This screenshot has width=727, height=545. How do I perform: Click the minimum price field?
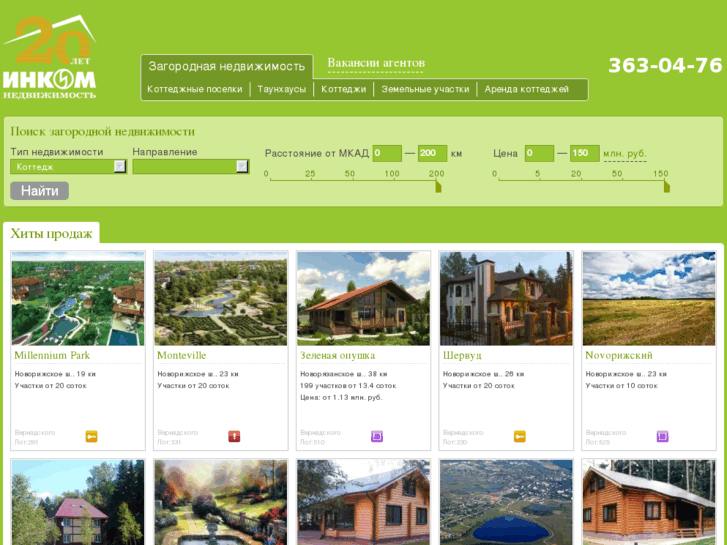539,153
